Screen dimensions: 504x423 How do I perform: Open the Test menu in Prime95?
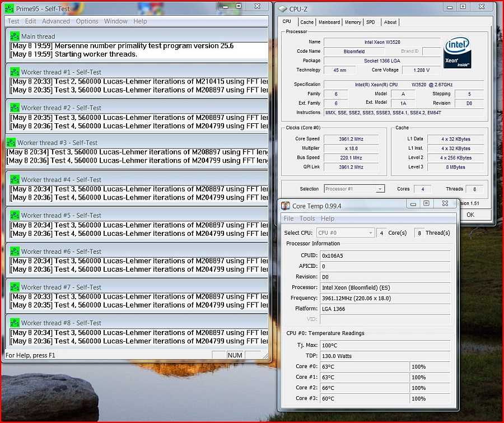(x=13, y=21)
